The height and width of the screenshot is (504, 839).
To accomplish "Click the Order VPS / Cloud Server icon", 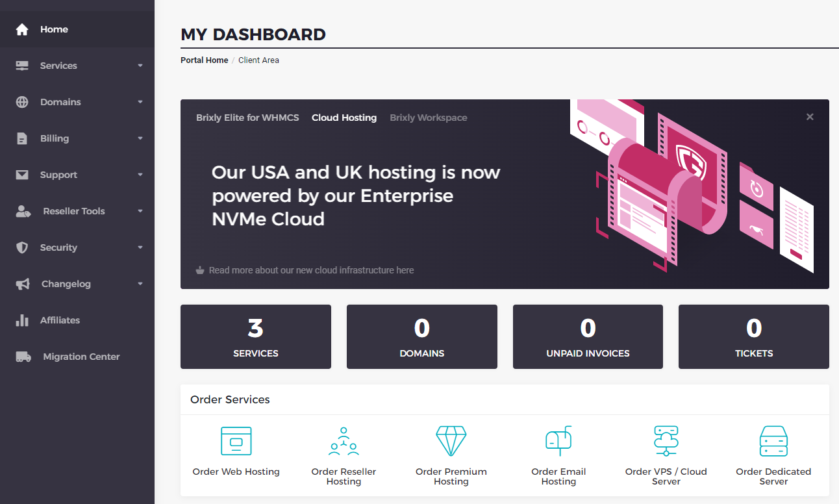I will pos(666,441).
